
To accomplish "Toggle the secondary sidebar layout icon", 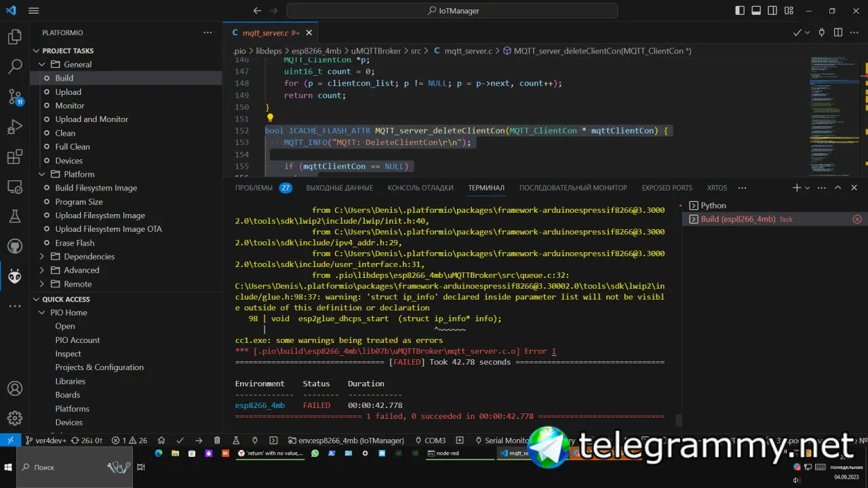I will (772, 11).
